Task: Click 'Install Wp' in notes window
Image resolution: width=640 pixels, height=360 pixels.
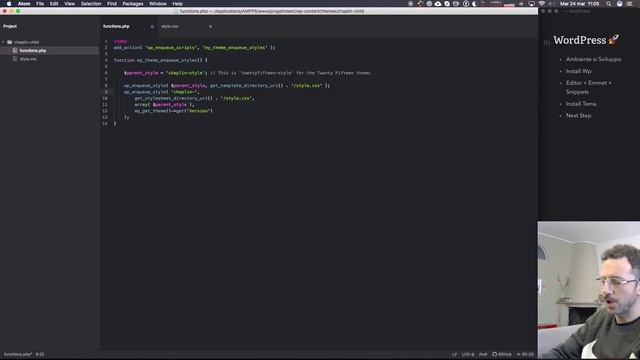Action: click(578, 71)
